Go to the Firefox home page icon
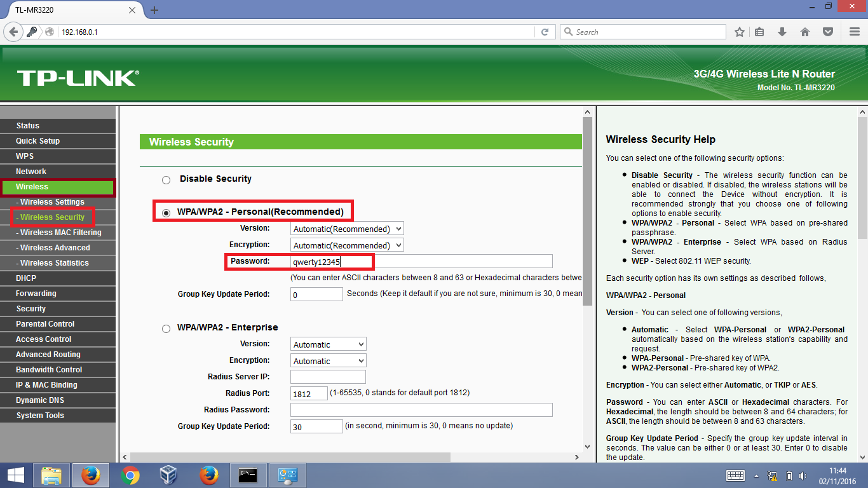 coord(804,32)
